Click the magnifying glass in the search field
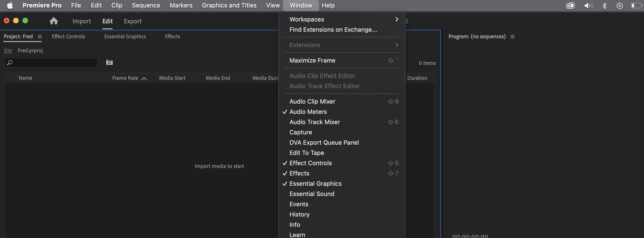 (10, 63)
